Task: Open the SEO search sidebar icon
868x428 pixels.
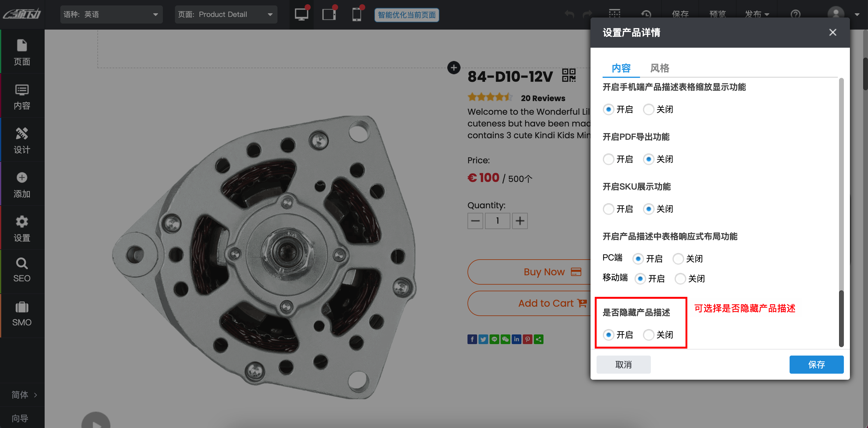Action: (x=22, y=270)
